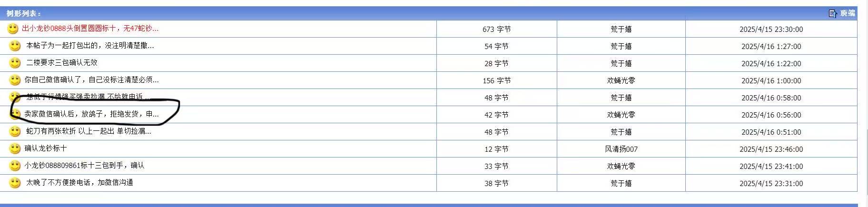The height and width of the screenshot is (207, 868).
Task: Click the smiley icon next to 蛇刀有两张软折
Action: coord(15,131)
